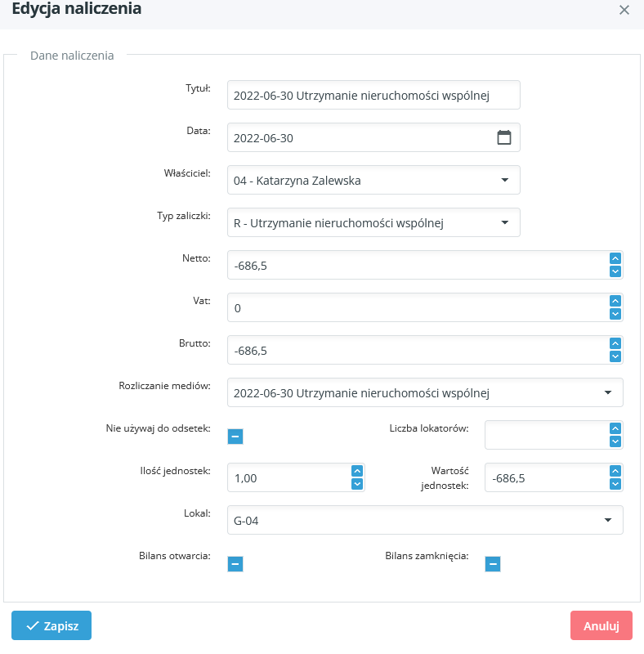Open the calendar picker in Data field

coord(504,137)
